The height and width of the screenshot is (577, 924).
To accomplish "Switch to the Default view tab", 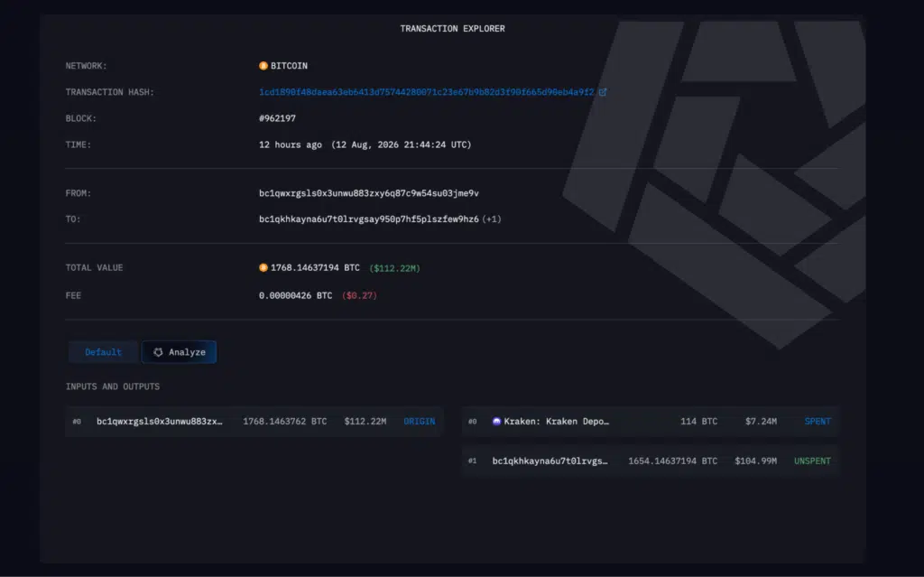I will pyautogui.click(x=103, y=352).
